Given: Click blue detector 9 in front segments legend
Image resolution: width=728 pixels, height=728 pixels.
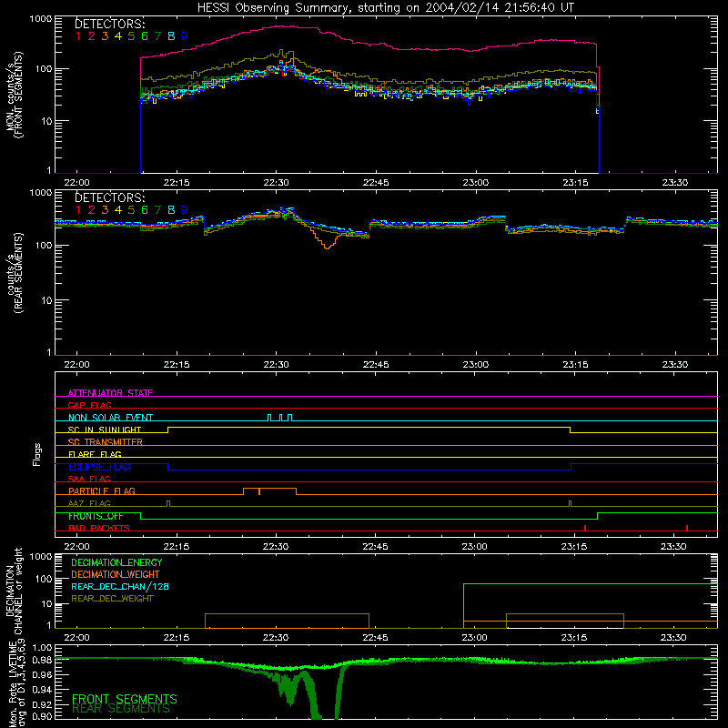Looking at the screenshot, I should pyautogui.click(x=185, y=36).
